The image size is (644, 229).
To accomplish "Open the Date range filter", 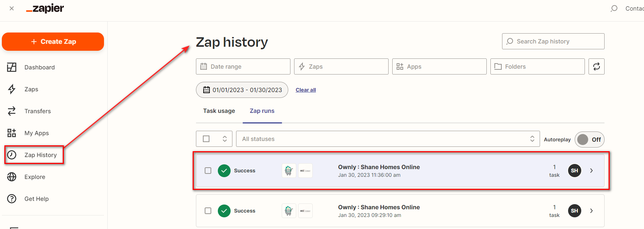I will [243, 66].
